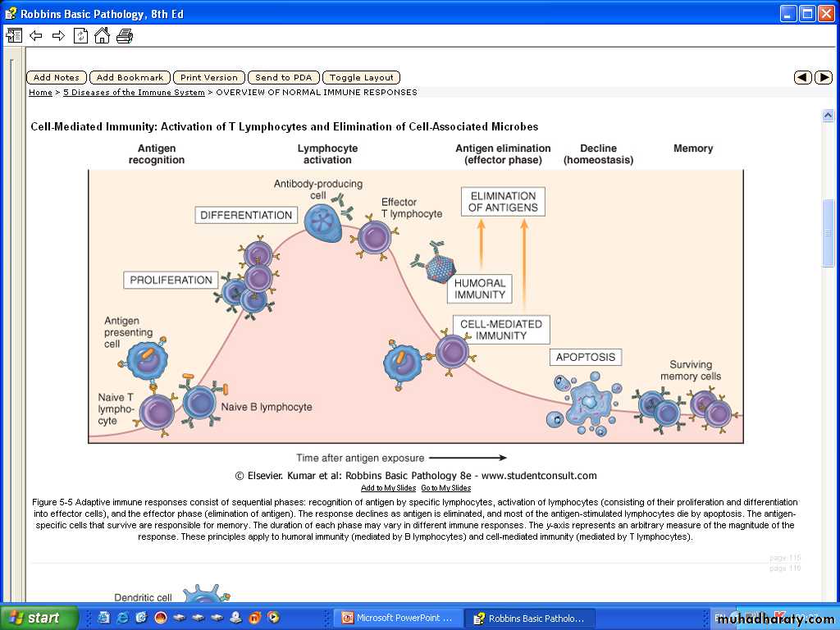Click the Add Bookmark button
This screenshot has width=840, height=630.
tap(130, 77)
